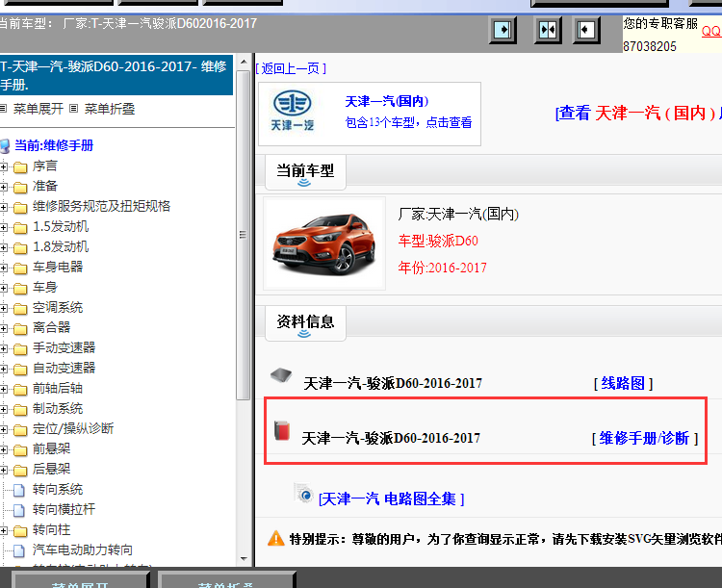The width and height of the screenshot is (722, 588).
Task: Click the 车身电器 folder icon
Action: coord(20,268)
